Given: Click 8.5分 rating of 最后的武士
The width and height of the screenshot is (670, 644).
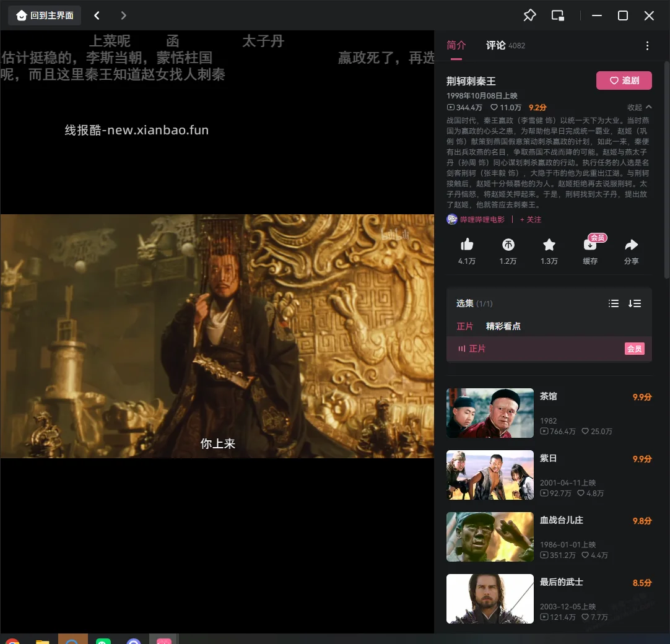Looking at the screenshot, I should click(642, 583).
